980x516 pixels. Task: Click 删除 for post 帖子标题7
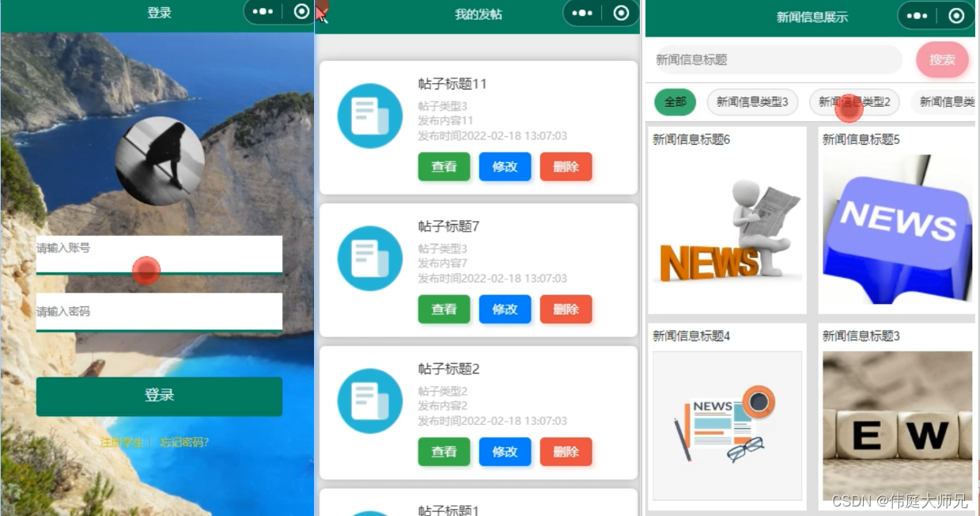pyautogui.click(x=566, y=309)
